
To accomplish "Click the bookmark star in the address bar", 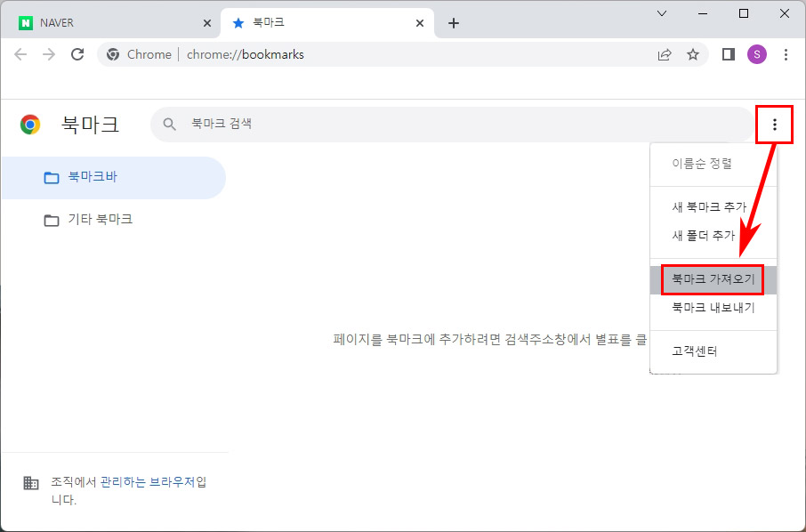I will click(x=693, y=54).
